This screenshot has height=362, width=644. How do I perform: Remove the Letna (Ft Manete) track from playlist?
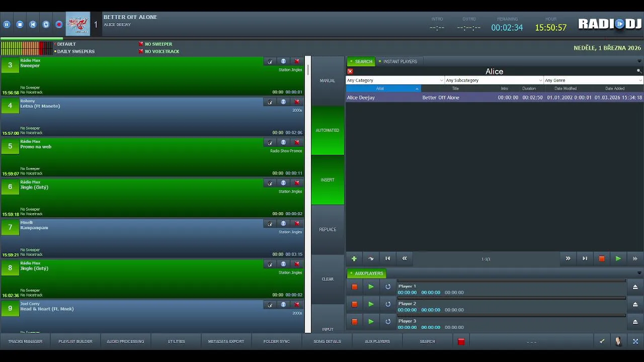click(297, 102)
